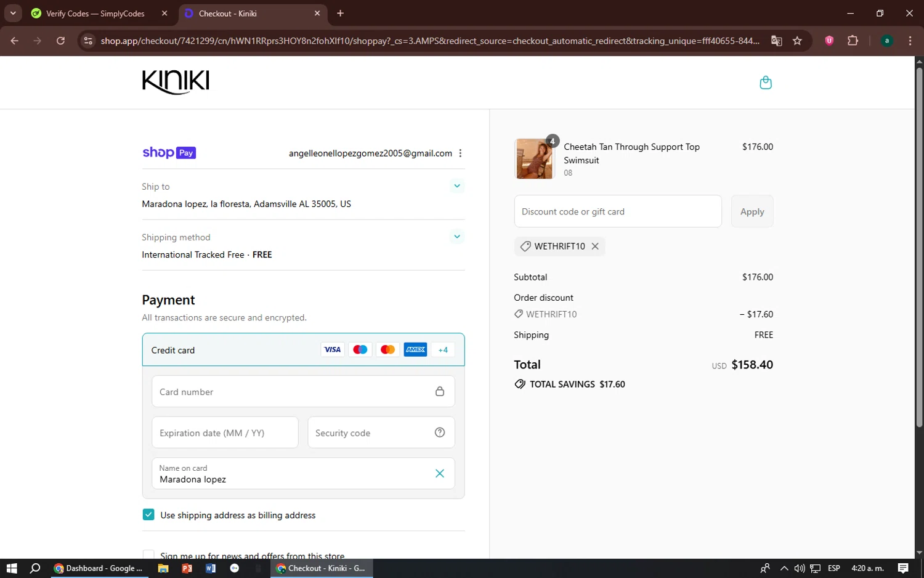The height and width of the screenshot is (578, 924).
Task: Click the Visa card logo
Action: (333, 349)
